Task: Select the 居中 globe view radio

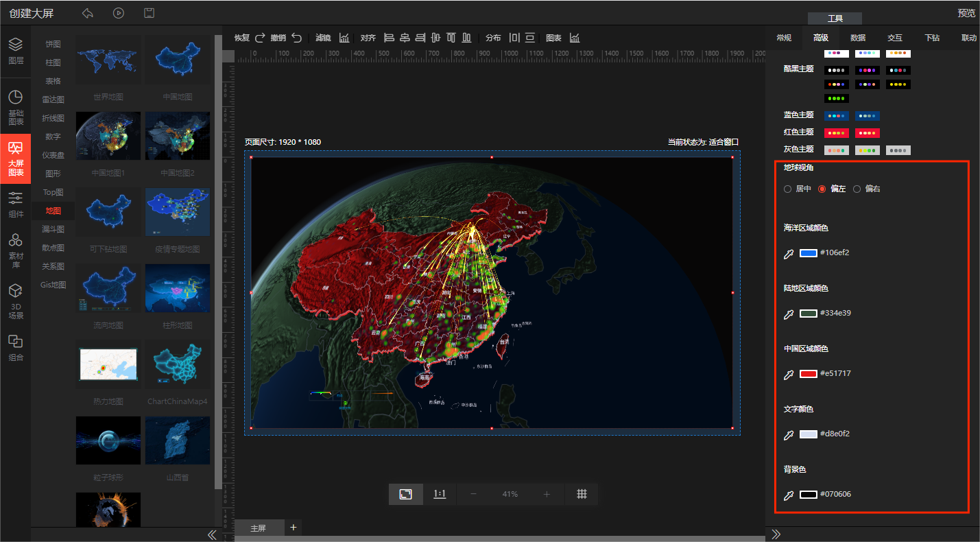Action: 787,189
